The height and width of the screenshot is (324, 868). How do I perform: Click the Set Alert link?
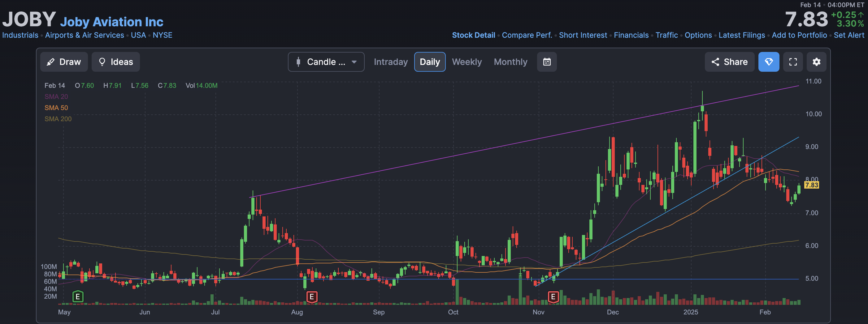(849, 35)
